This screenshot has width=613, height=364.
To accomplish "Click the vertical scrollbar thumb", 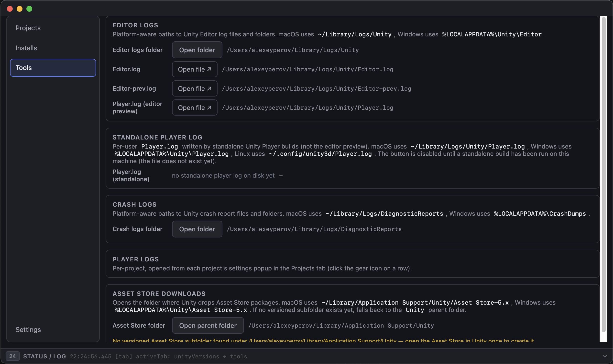I will click(604, 174).
